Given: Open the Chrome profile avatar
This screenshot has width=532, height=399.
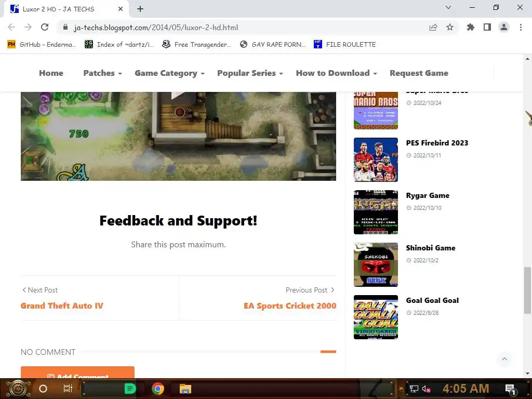Looking at the screenshot, I should (x=504, y=27).
